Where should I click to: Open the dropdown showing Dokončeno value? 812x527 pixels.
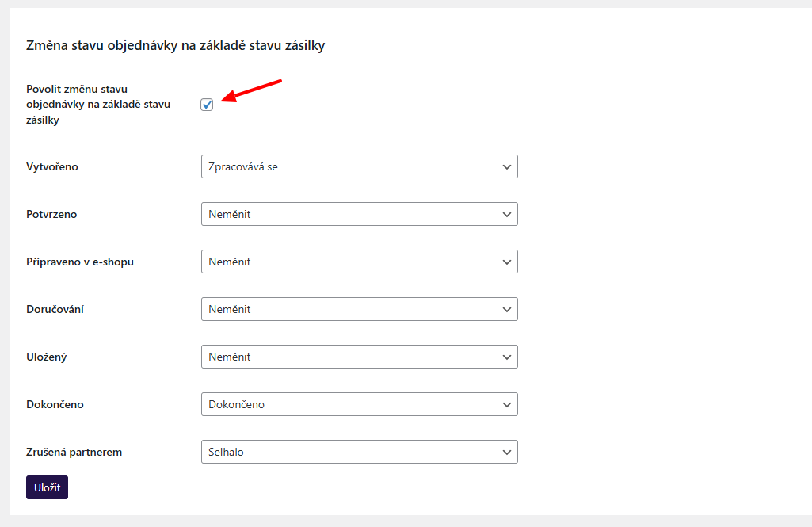pyautogui.click(x=359, y=404)
